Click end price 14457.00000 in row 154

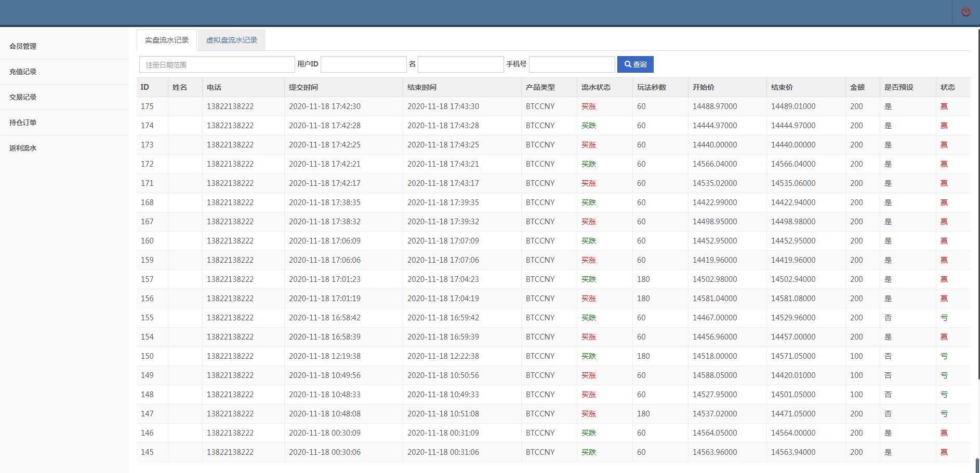(793, 337)
